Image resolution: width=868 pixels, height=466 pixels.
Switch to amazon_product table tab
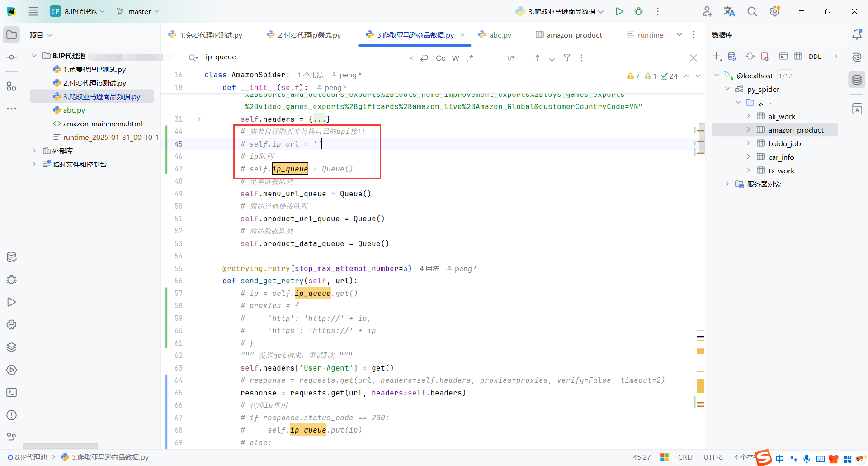tap(569, 35)
